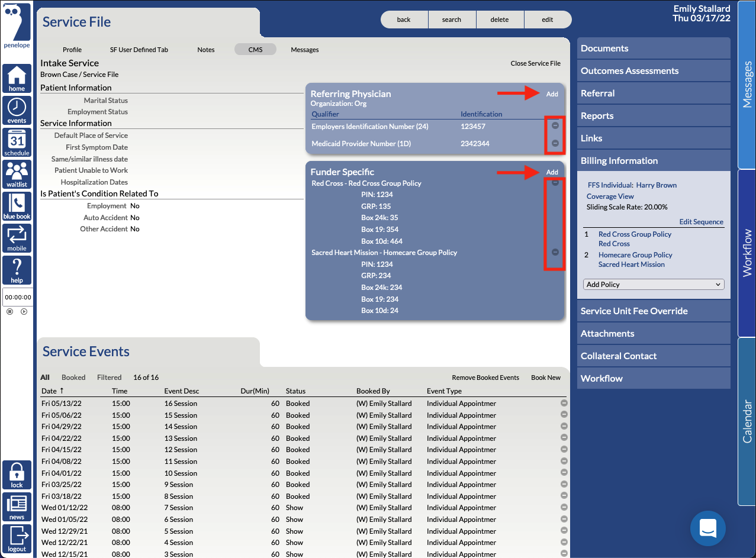Click Remove Booked Events
The width and height of the screenshot is (756, 558).
tap(485, 378)
